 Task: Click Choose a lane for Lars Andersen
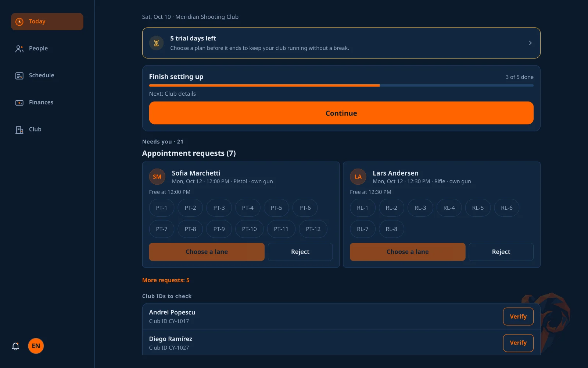408,252
